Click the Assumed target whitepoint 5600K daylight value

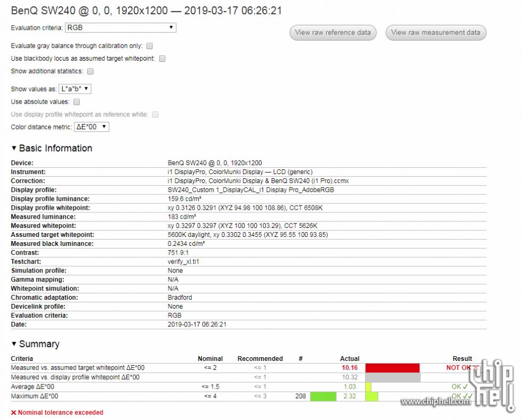coord(248,235)
